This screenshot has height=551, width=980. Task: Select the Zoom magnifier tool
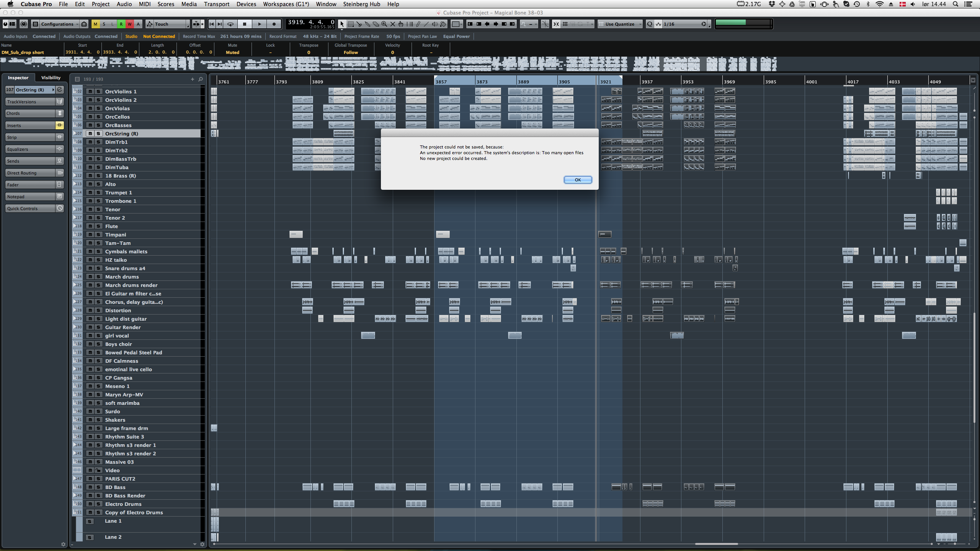384,24
